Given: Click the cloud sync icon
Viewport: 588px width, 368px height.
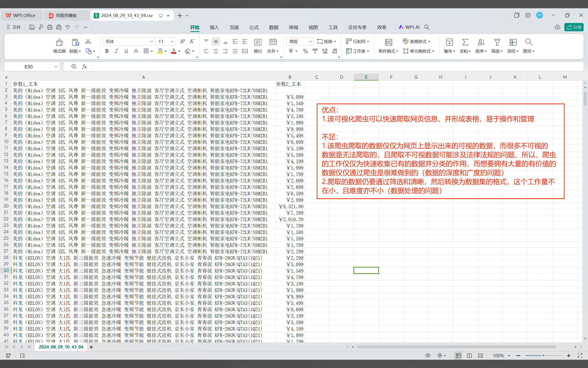Looking at the screenshot, I should (x=557, y=27).
